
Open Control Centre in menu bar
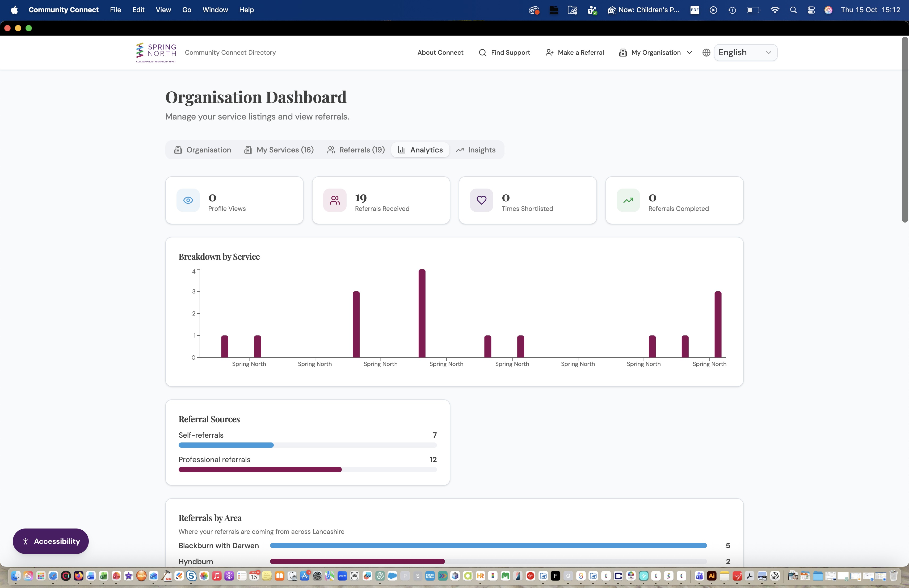click(811, 10)
